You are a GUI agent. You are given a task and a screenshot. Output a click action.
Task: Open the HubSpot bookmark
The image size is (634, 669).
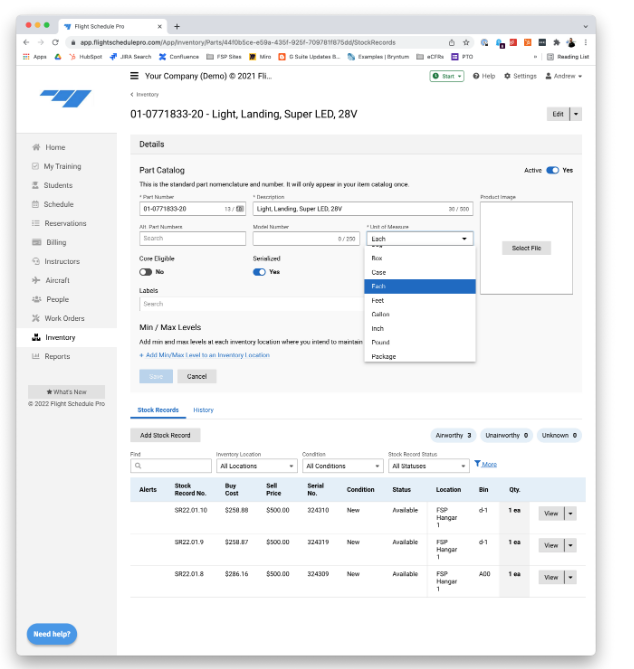(85, 57)
